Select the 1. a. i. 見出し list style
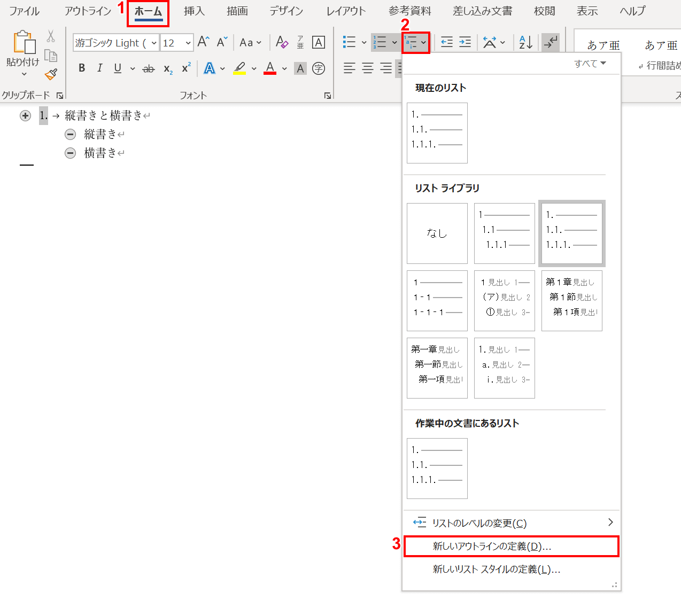 (505, 368)
